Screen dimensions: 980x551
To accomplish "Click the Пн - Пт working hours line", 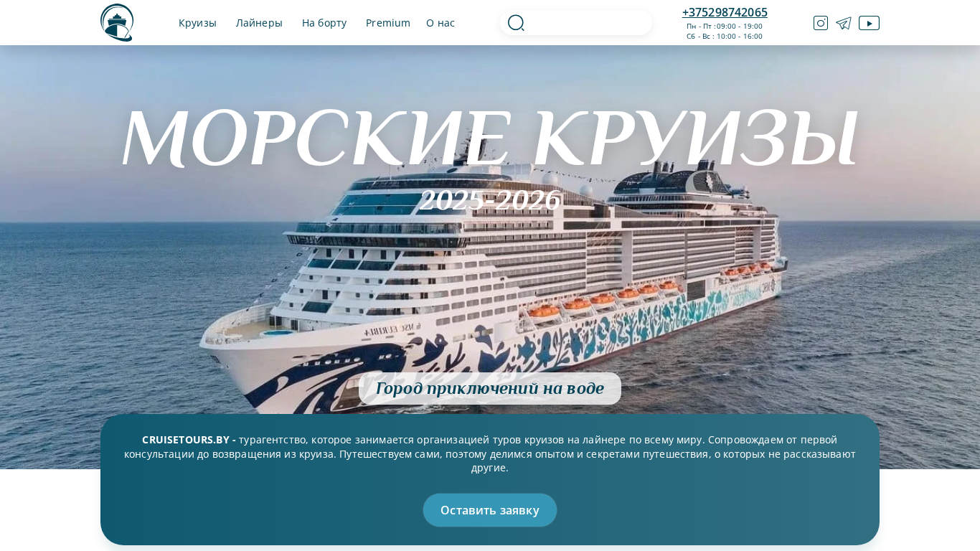I will (x=725, y=26).
